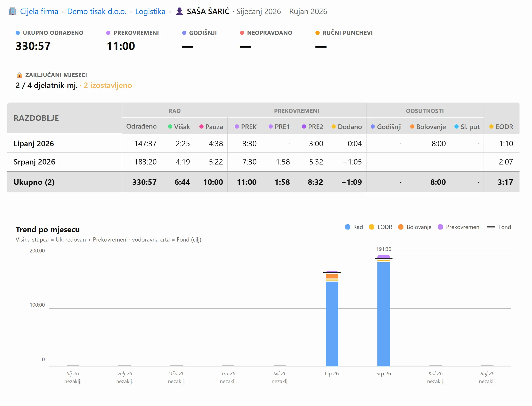Click the lock icon by Zaključani mjeseci

[20, 75]
